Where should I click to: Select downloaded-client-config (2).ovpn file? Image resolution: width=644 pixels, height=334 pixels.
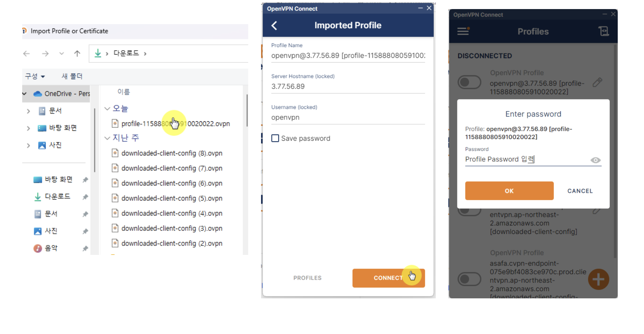click(167, 243)
